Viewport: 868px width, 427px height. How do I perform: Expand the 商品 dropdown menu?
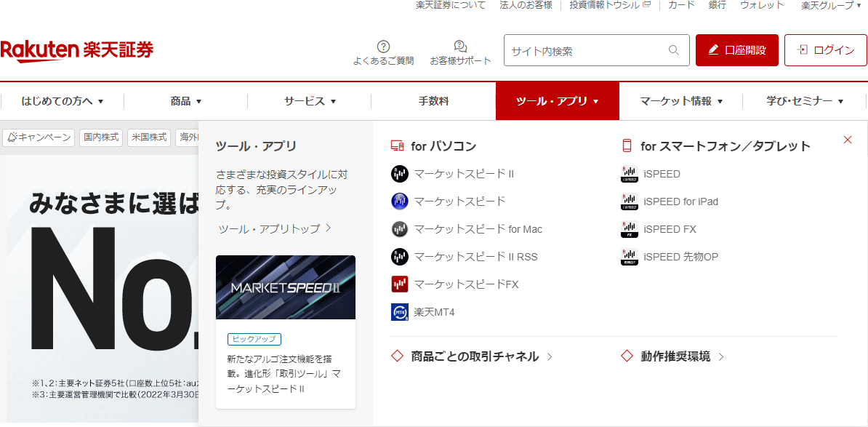[x=186, y=101]
